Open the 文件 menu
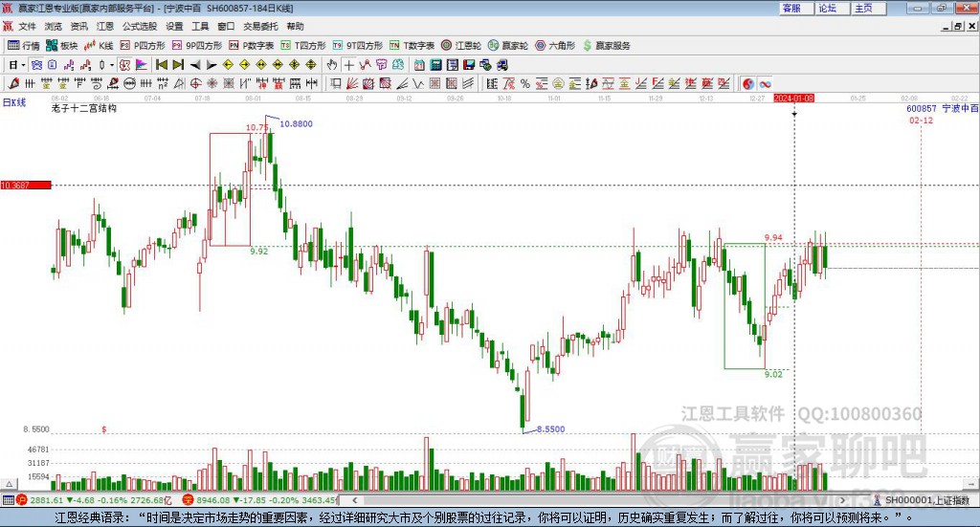The image size is (980, 527). (27, 26)
